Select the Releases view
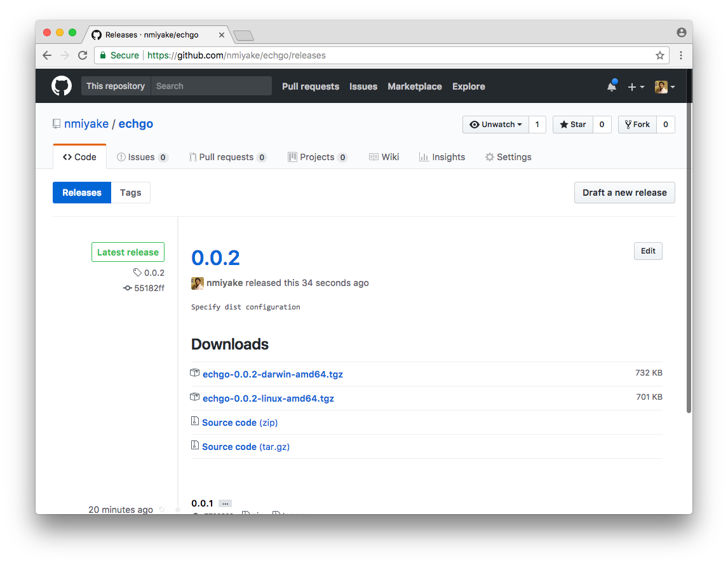Image resolution: width=728 pixels, height=565 pixels. pos(82,193)
